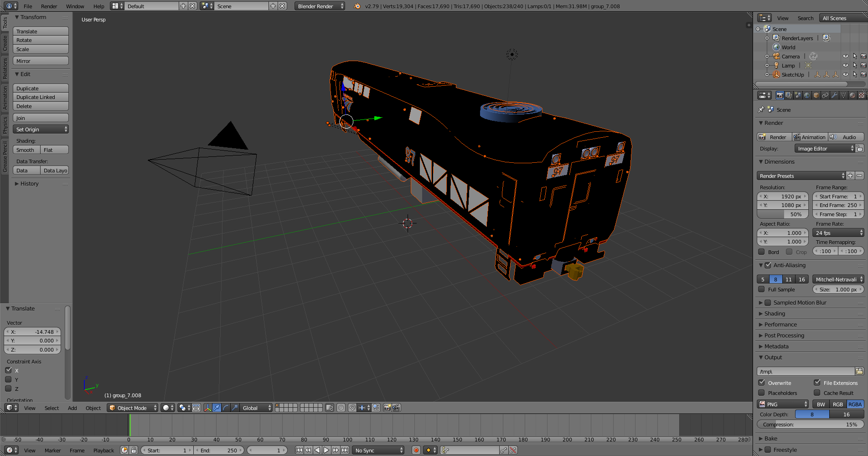The width and height of the screenshot is (868, 456).
Task: Toggle Lamp renderability camera in outliner
Action: pos(863,65)
